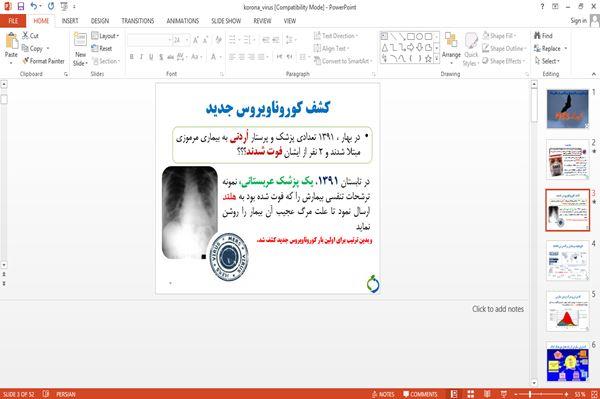Viewport: 600px width, 399px height.
Task: Click Replace in Editing group
Action: (550, 48)
